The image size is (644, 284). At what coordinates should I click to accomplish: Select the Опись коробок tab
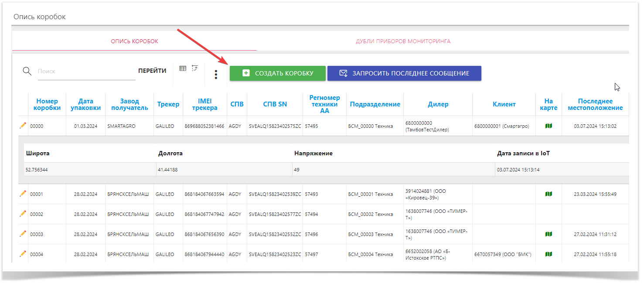[x=134, y=41]
